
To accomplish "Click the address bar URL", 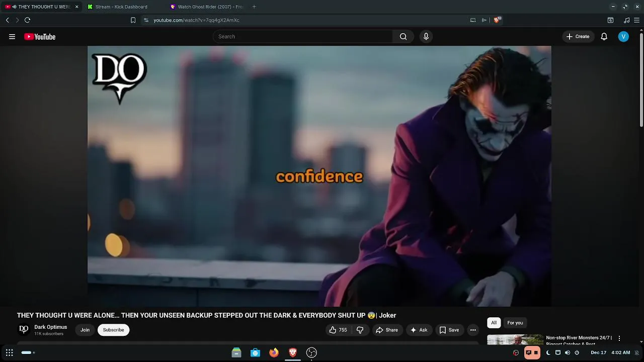I will [x=196, y=20].
